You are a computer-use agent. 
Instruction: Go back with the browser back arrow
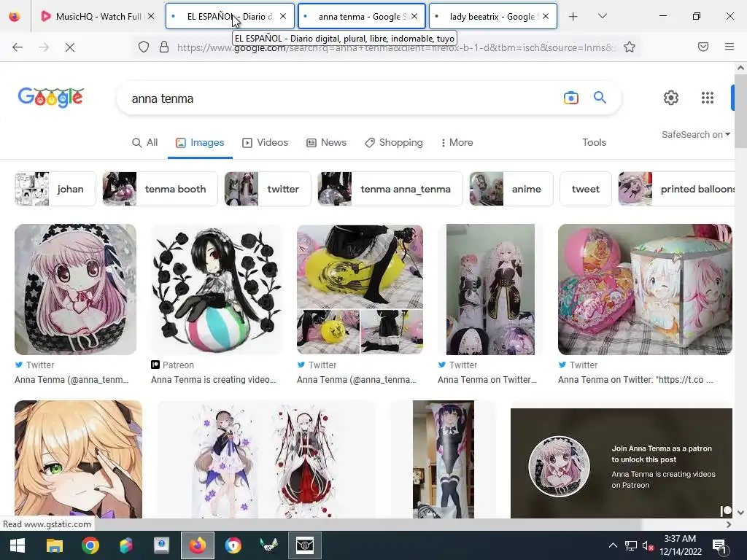pos(18,47)
